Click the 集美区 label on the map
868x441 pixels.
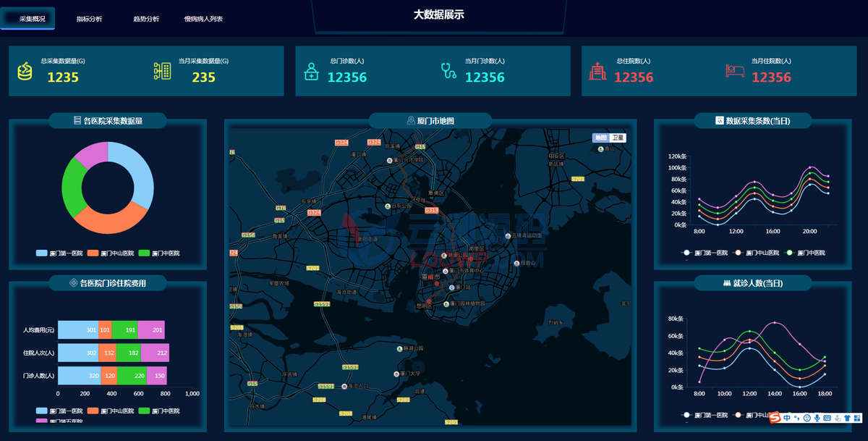point(436,193)
